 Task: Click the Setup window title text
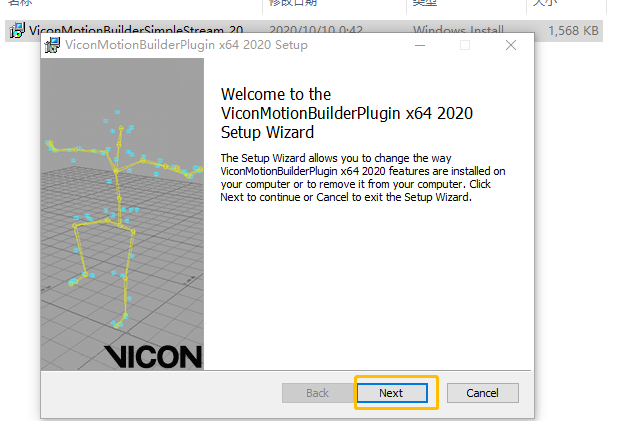click(186, 45)
